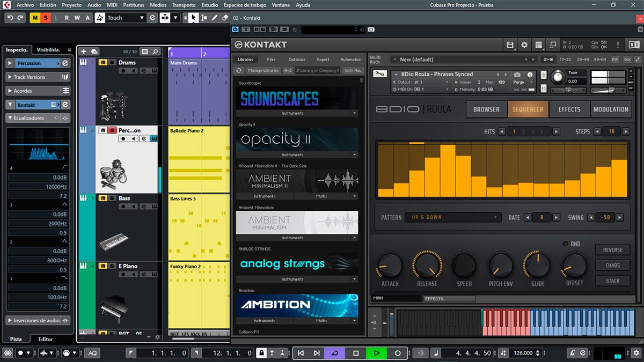Open Kontakt save disk icon

coord(510,45)
